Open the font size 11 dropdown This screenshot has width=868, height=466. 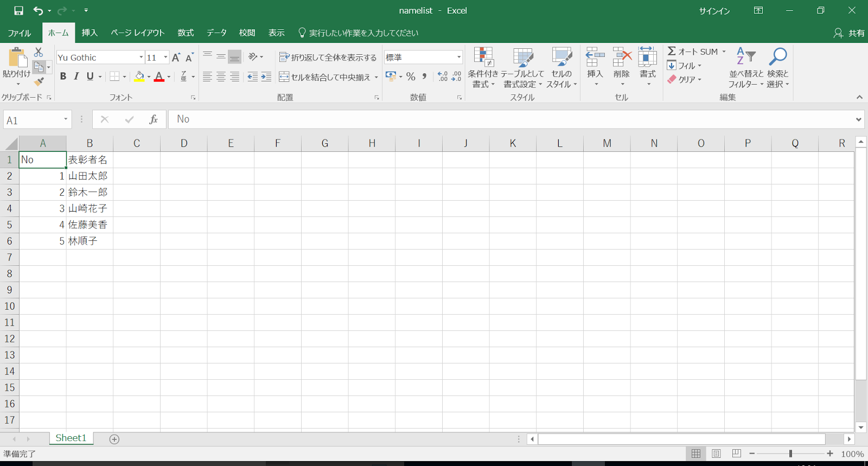165,58
